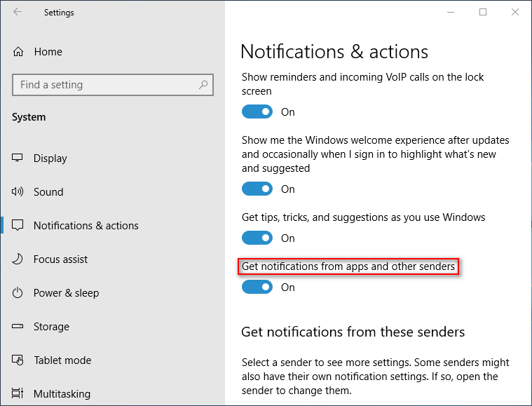Turn off lock screen reminders and VoIP toggle
Image resolution: width=532 pixels, height=406 pixels.
tap(257, 112)
